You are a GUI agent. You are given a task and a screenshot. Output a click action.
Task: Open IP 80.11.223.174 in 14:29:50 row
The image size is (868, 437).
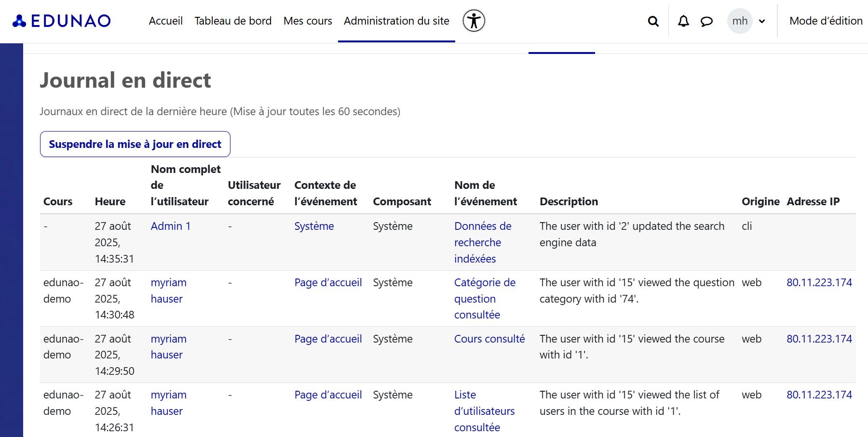(819, 339)
